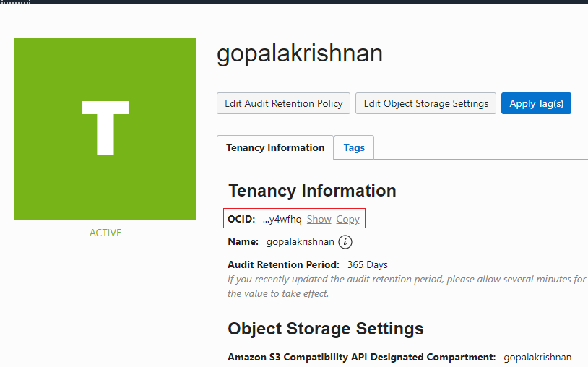Click the 365 Days retention value
The width and height of the screenshot is (588, 367).
click(x=367, y=264)
